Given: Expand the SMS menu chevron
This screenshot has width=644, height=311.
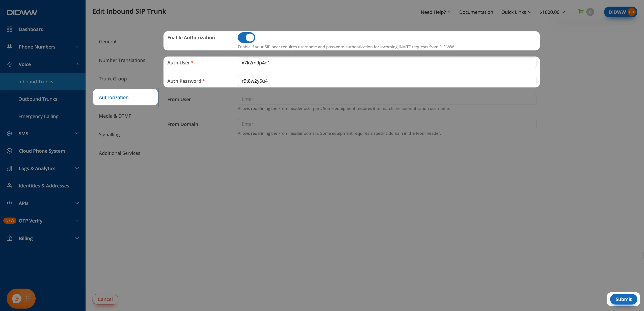Looking at the screenshot, I should click(77, 133).
